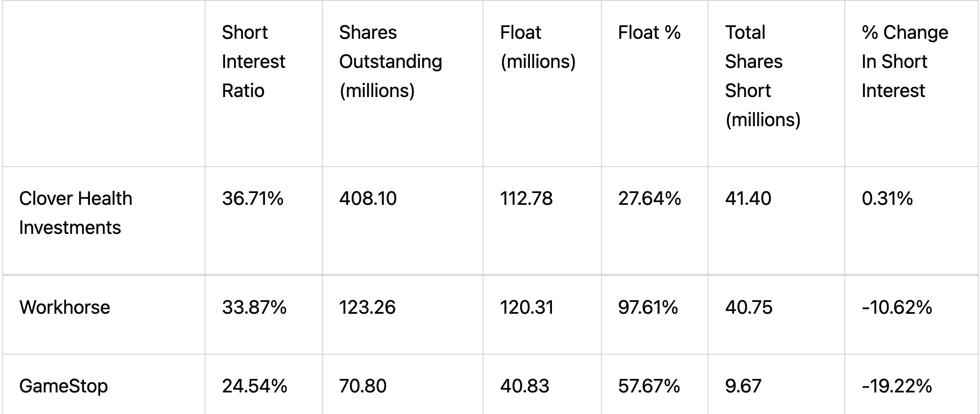Click the -10.62% change value
The height and width of the screenshot is (414, 980).
pyautogui.click(x=897, y=307)
